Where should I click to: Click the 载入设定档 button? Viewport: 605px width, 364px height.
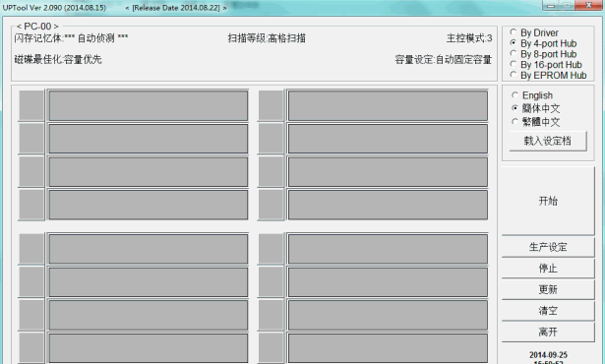[x=548, y=141]
